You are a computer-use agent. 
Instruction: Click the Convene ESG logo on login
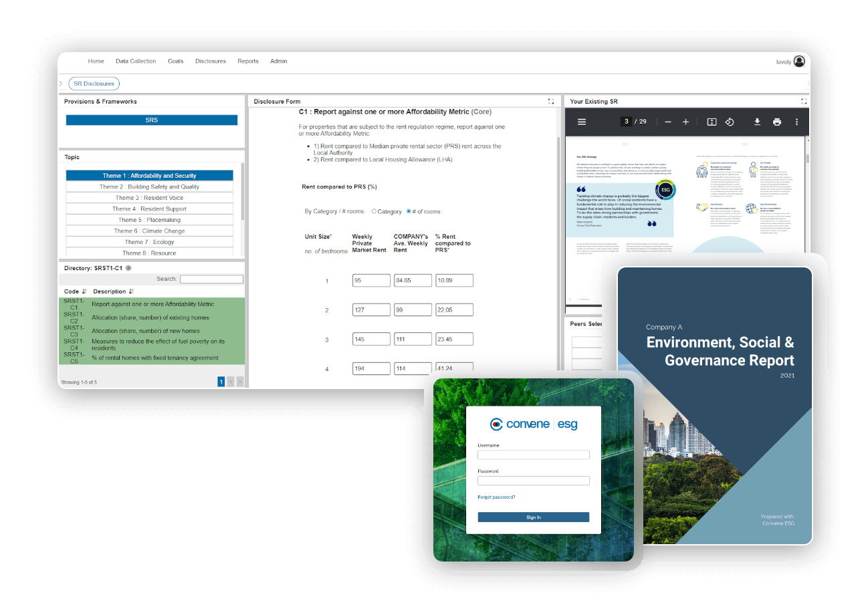(x=534, y=424)
